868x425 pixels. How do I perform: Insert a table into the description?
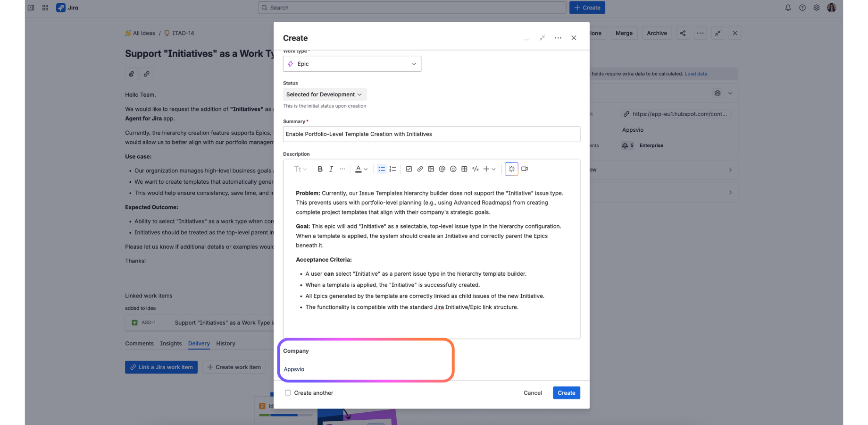pos(464,169)
